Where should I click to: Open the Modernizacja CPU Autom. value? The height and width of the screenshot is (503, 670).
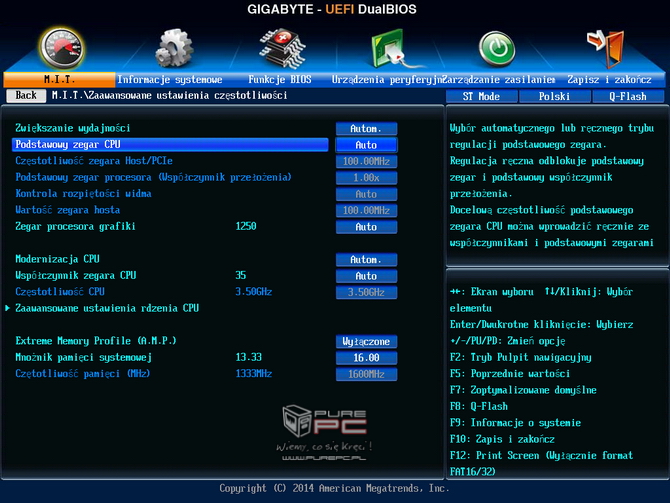366,259
